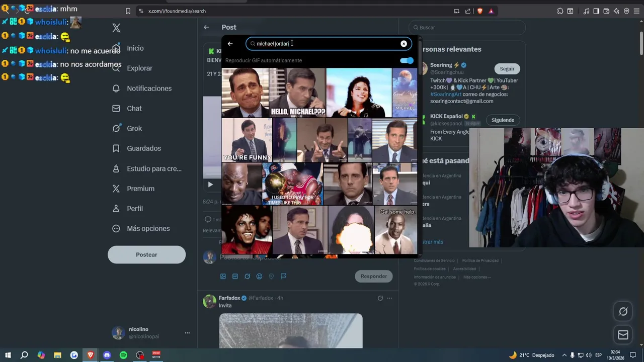Open Grok in the sidebar
Screen dimensions: 644x362
point(127,128)
